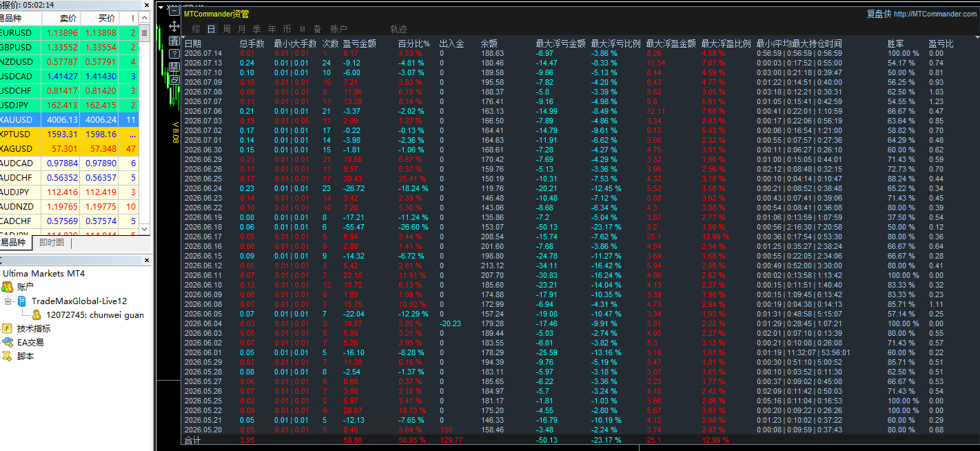The height and width of the screenshot is (451, 980).
Task: Click the 余额 column header
Action: tap(489, 43)
